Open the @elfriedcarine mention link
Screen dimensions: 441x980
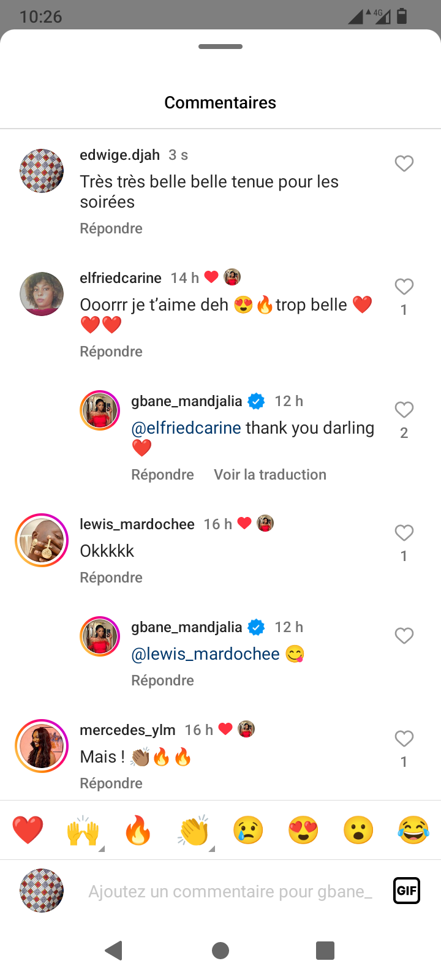click(186, 428)
